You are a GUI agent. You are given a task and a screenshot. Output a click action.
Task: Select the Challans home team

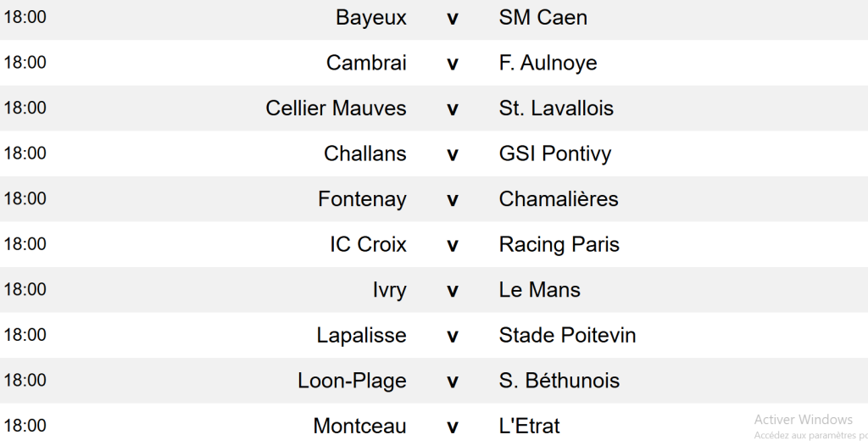point(364,153)
